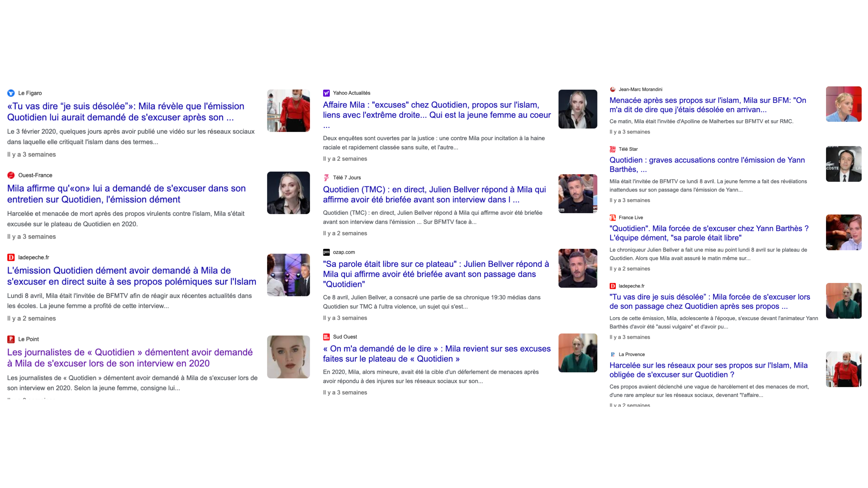Viewport: 868px width, 488px height.
Task: Click the La Provence favicon
Action: [613, 354]
